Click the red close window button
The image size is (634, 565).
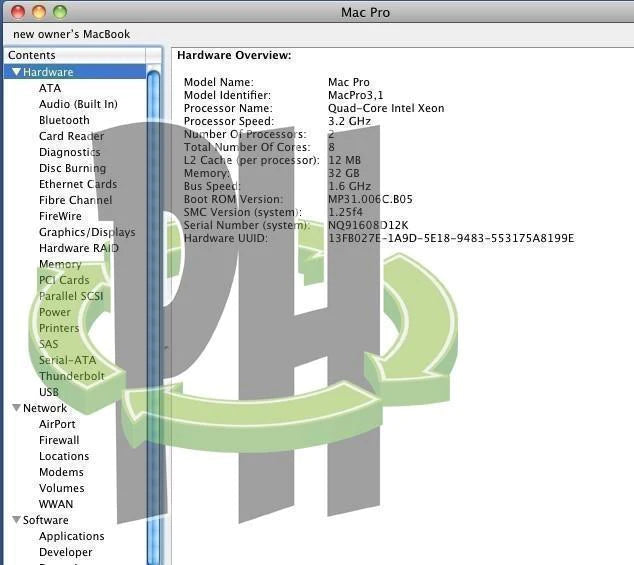[x=19, y=12]
